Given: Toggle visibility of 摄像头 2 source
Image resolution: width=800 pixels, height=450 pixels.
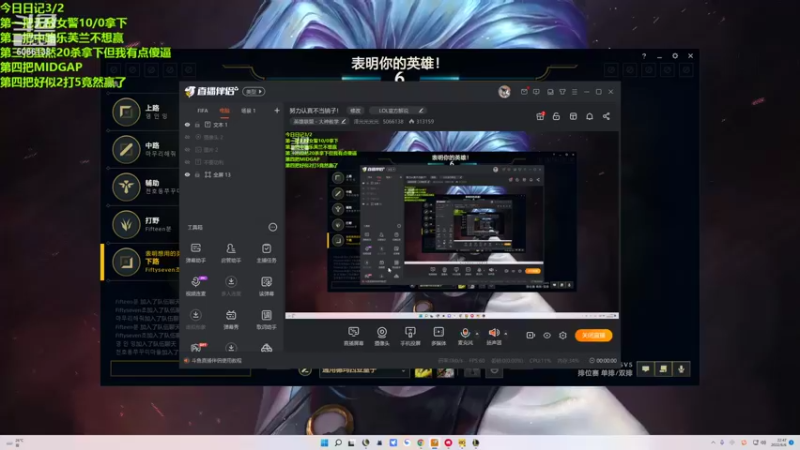Looking at the screenshot, I should [187, 137].
